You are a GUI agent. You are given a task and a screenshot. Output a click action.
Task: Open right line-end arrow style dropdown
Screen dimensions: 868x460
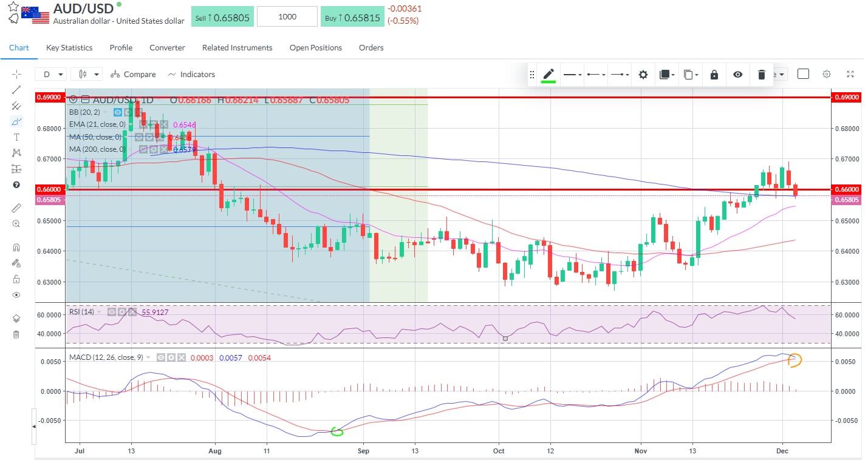click(620, 75)
